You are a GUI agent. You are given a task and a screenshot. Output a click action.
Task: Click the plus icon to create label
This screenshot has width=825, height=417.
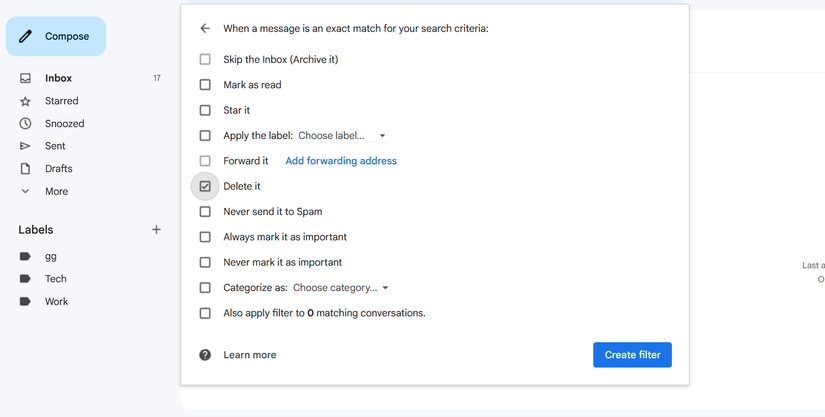click(x=156, y=230)
